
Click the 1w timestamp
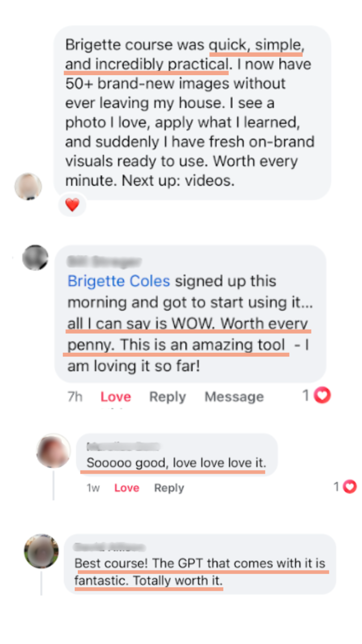[x=93, y=488]
